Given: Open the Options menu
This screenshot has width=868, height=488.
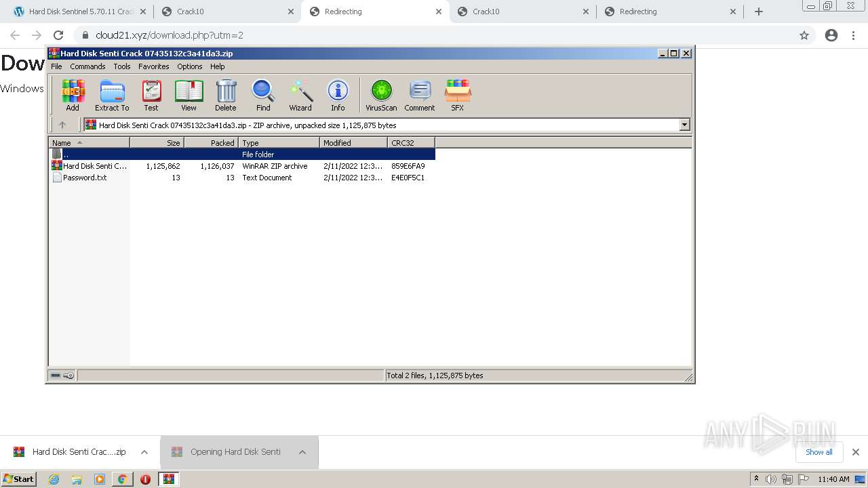Looking at the screenshot, I should click(x=190, y=66).
